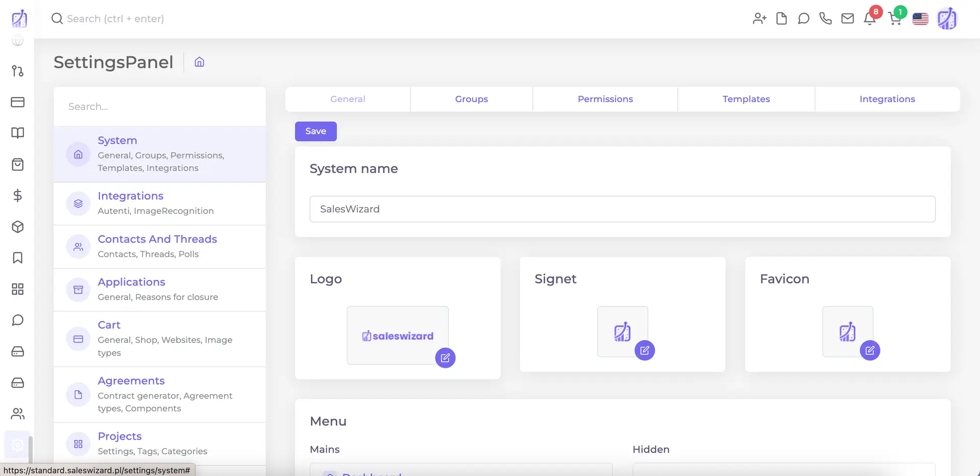The height and width of the screenshot is (476, 980).
Task: Edit the Favicon image
Action: click(x=870, y=350)
